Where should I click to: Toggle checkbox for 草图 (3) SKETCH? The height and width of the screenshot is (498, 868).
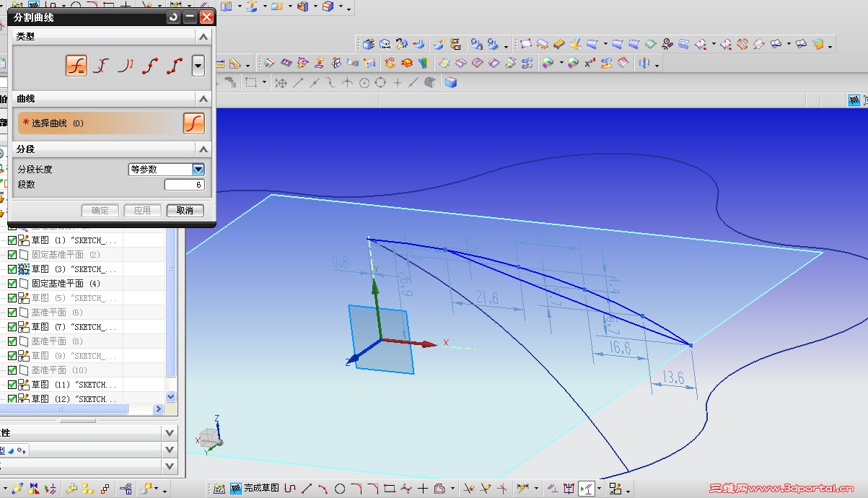tap(12, 269)
